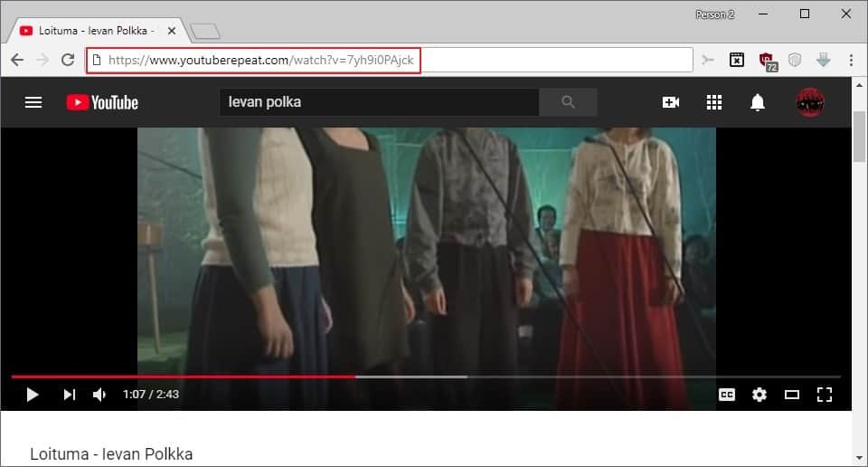Click the download arrow extension icon

tap(823, 59)
